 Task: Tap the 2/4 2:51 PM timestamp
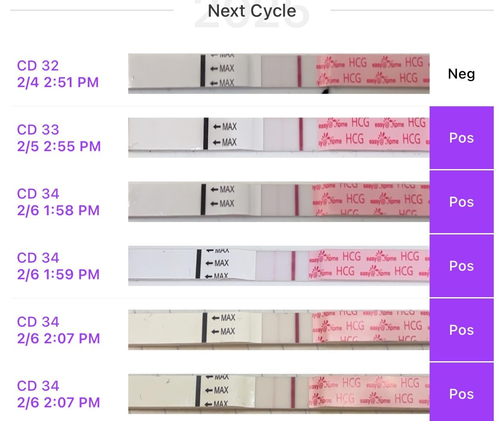tap(58, 82)
